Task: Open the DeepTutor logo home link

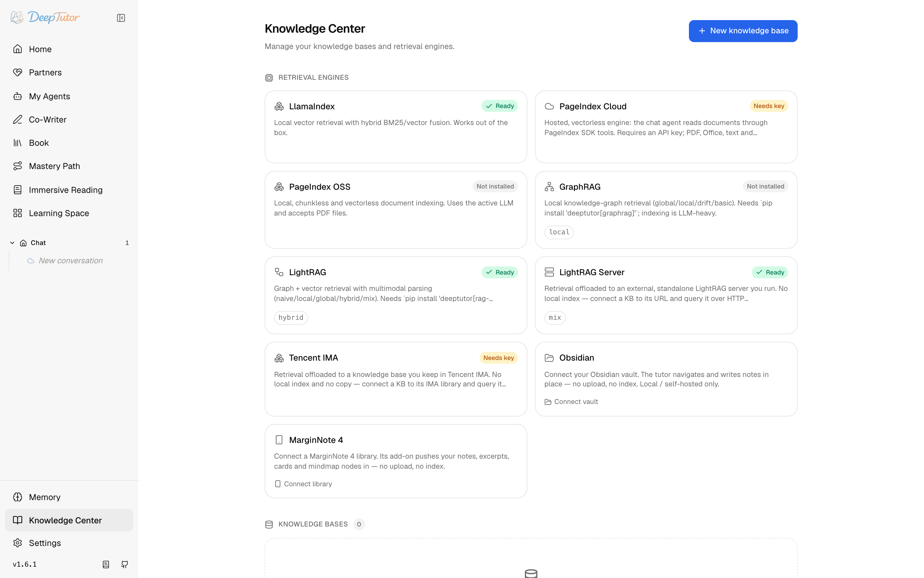Action: [x=45, y=17]
